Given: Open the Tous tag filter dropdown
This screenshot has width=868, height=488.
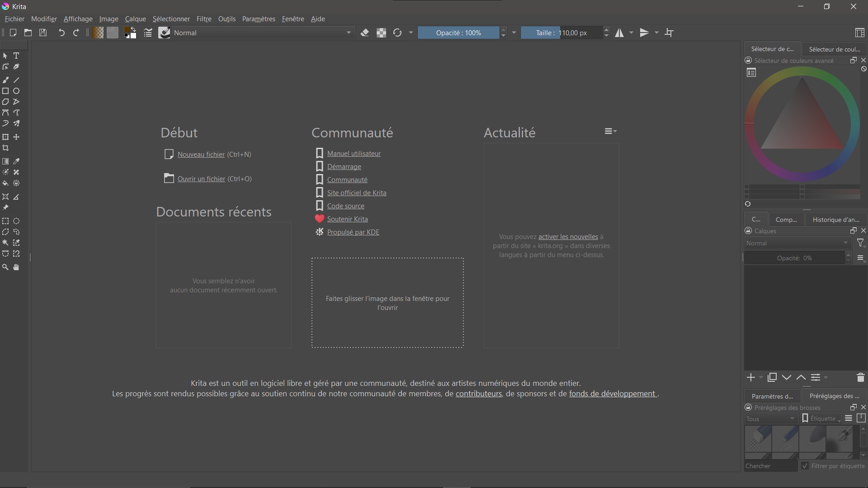Looking at the screenshot, I should click(770, 419).
